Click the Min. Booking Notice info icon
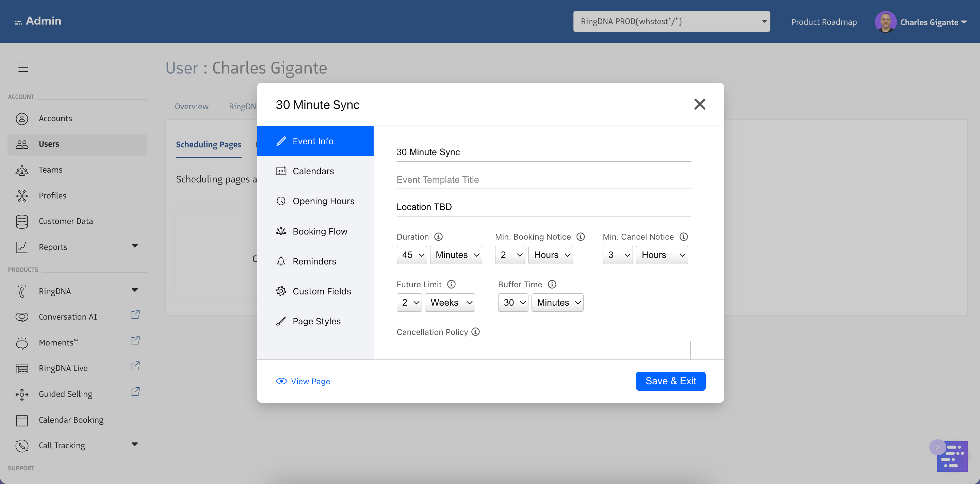This screenshot has height=484, width=980. pyautogui.click(x=581, y=237)
